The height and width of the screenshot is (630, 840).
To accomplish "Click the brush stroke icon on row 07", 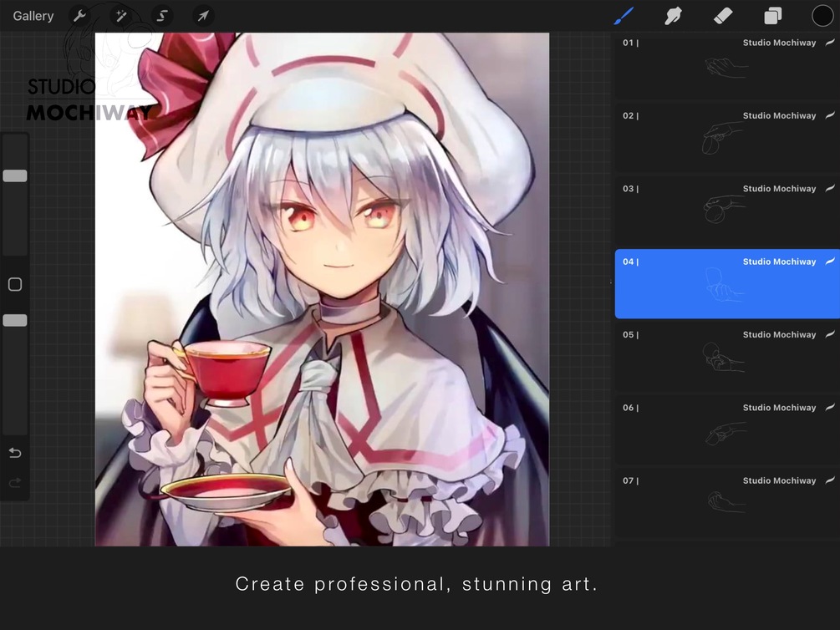I will pyautogui.click(x=830, y=480).
